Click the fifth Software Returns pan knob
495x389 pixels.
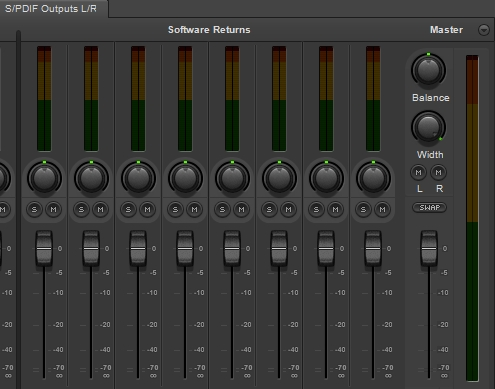(232, 178)
